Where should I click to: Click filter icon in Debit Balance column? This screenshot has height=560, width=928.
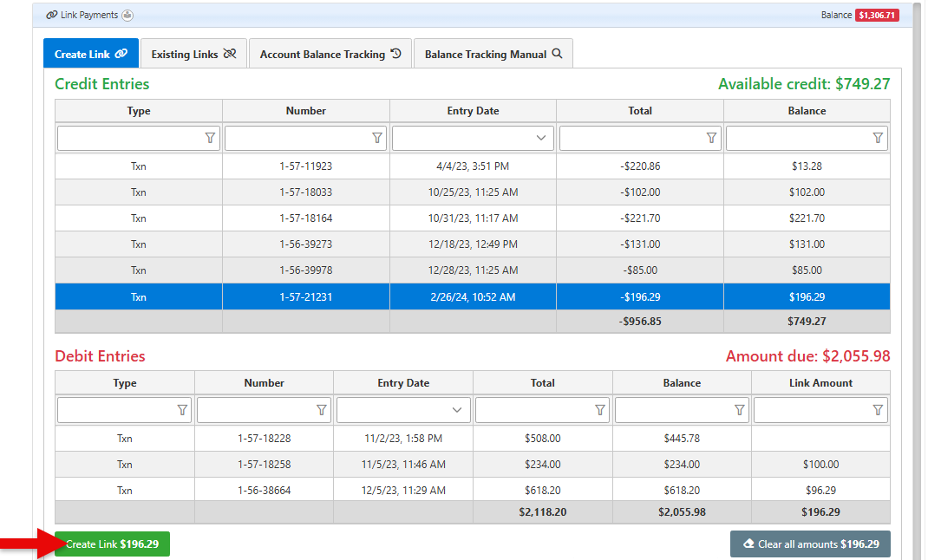pyautogui.click(x=739, y=410)
